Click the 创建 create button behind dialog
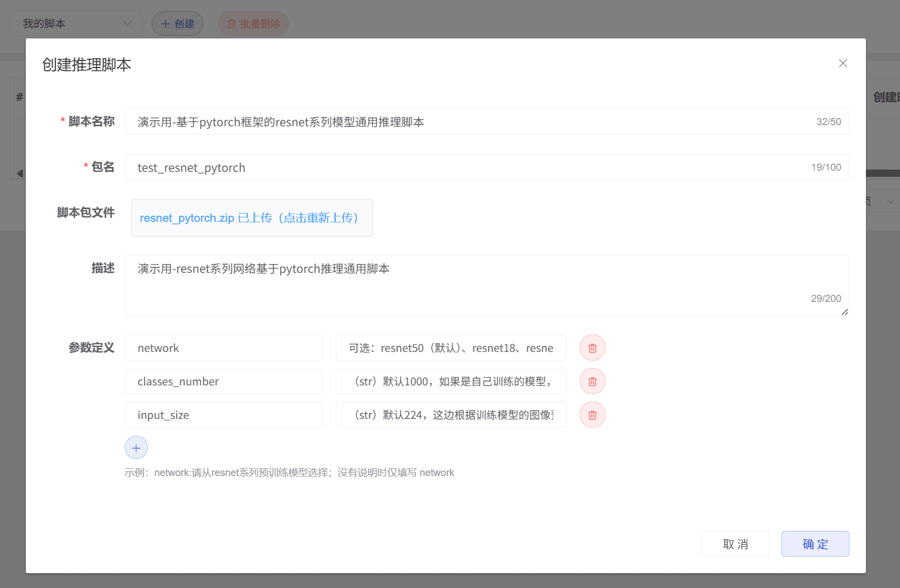The height and width of the screenshot is (588, 900). [x=177, y=24]
